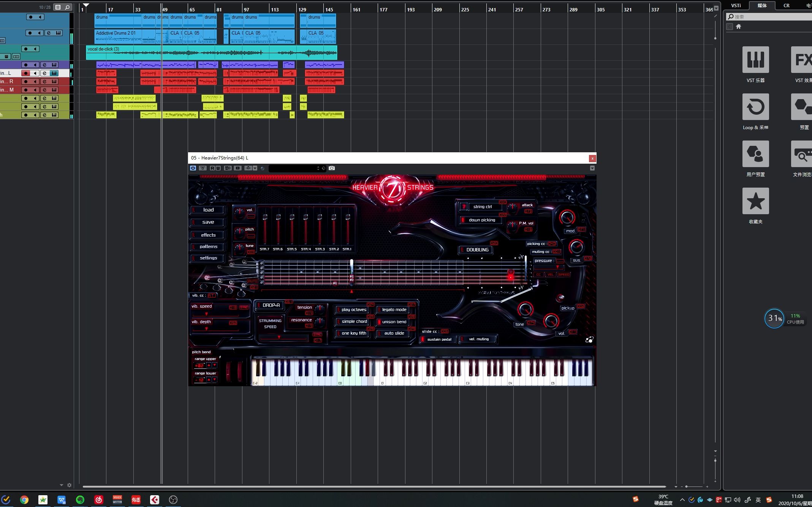The image size is (812, 507).
Task: Enable the DOUBLING switch
Action: [475, 250]
